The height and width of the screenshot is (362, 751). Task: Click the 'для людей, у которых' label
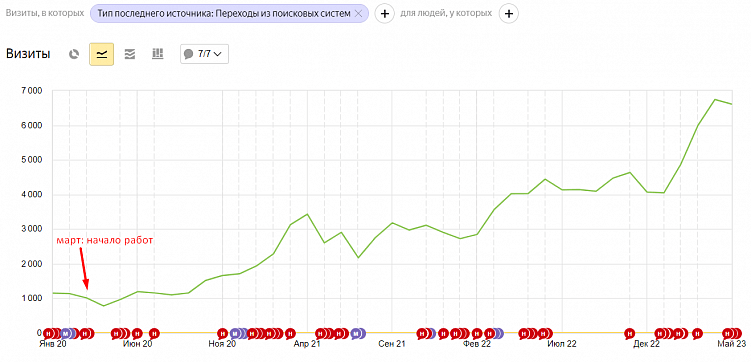446,13
